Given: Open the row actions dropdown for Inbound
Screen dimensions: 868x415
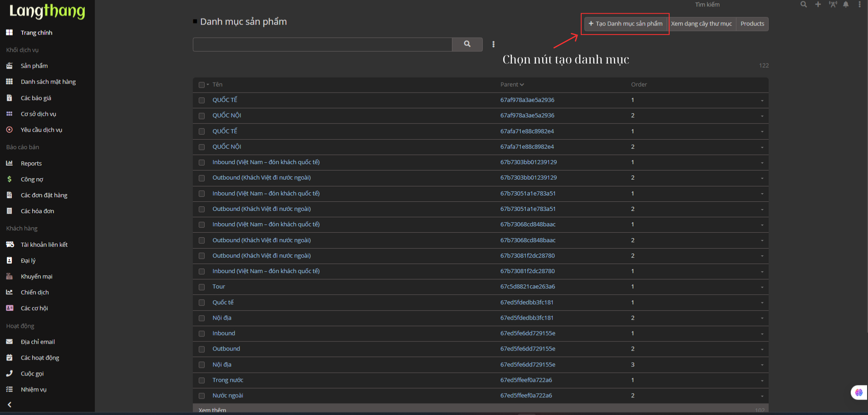Looking at the screenshot, I should [x=762, y=334].
